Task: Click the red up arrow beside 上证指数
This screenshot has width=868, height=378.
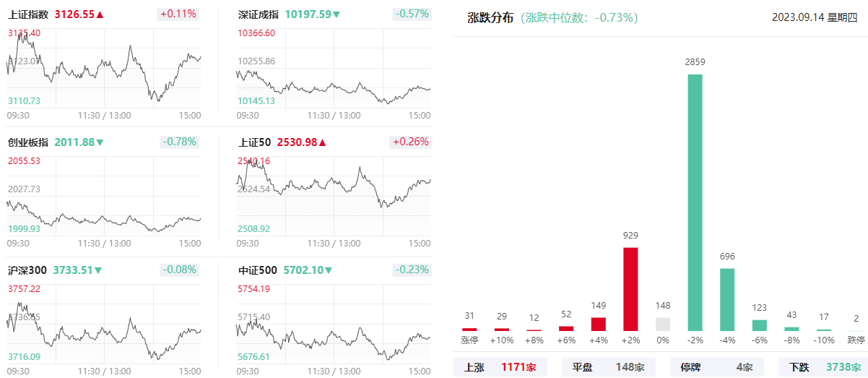Action: pos(100,14)
